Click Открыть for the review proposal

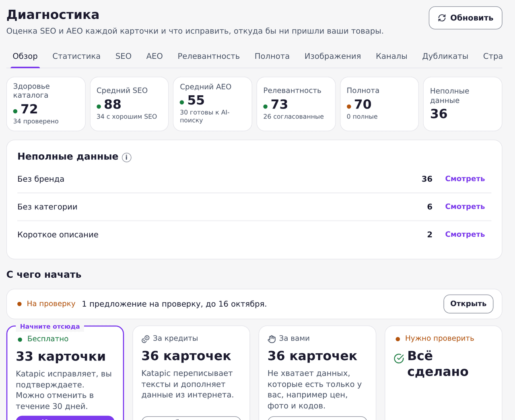[468, 304]
